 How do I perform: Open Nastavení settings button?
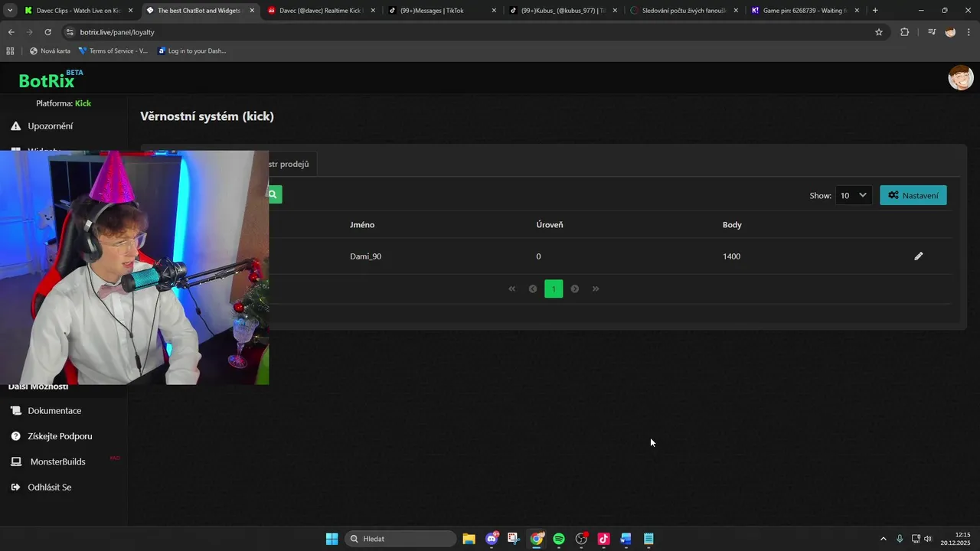tap(913, 195)
